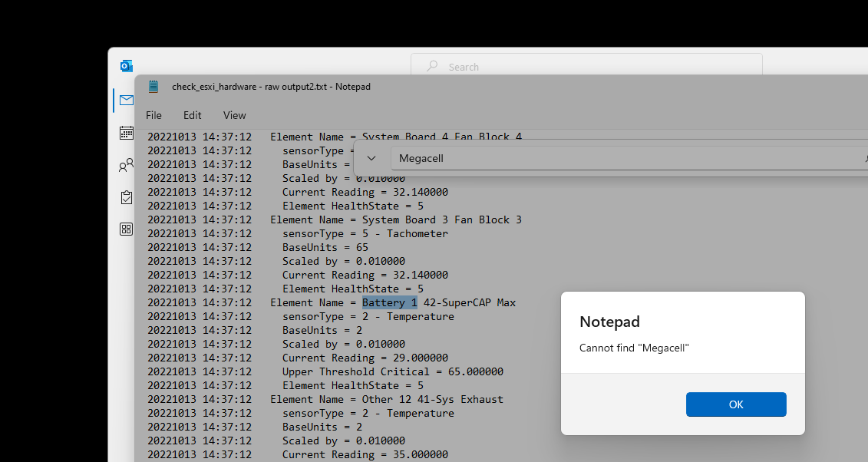868x462 pixels.
Task: Open the People icon in Outlook's sidebar
Action: (x=126, y=165)
